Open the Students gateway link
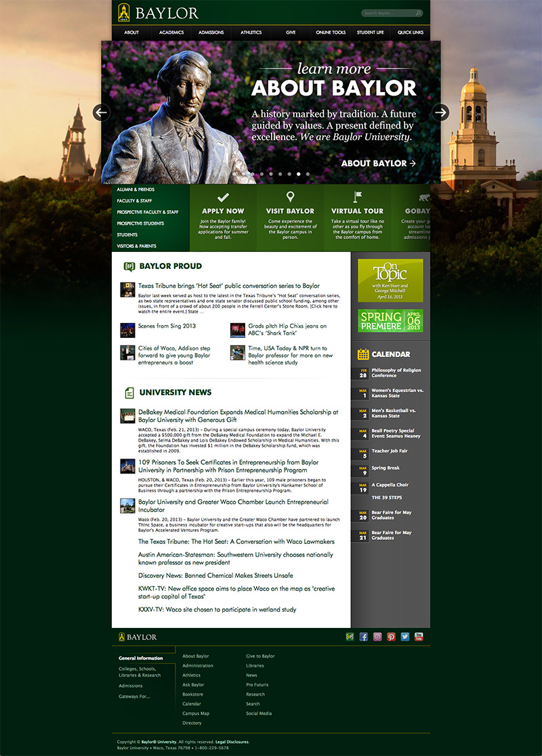 pos(127,235)
